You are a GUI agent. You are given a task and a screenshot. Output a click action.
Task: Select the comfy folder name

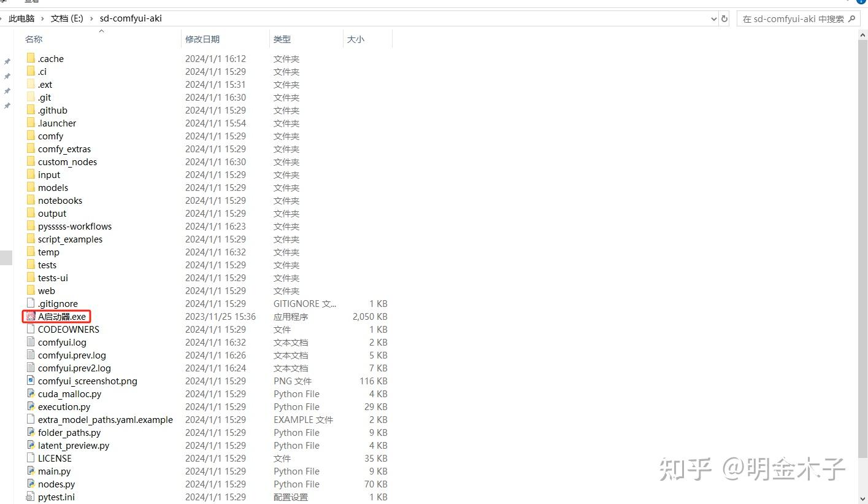tap(50, 136)
